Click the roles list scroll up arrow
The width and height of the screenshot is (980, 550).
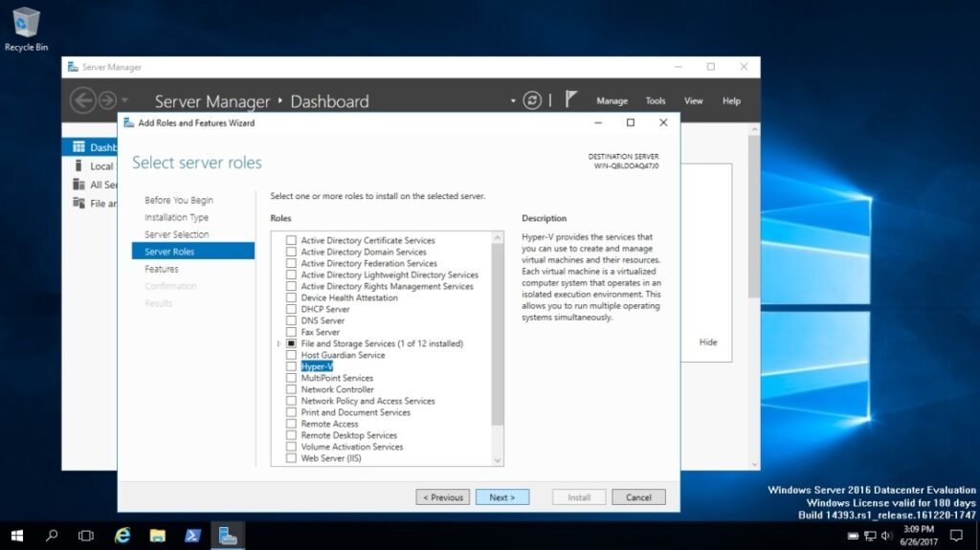pos(498,237)
